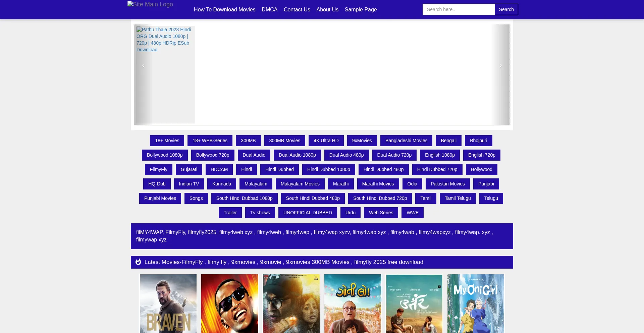The image size is (644, 333).
Task: Open Hindi Dubbed category tag
Action: (x=279, y=170)
